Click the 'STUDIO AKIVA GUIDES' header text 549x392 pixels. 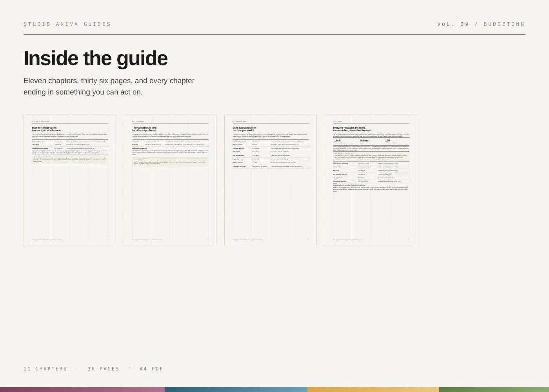click(x=67, y=24)
